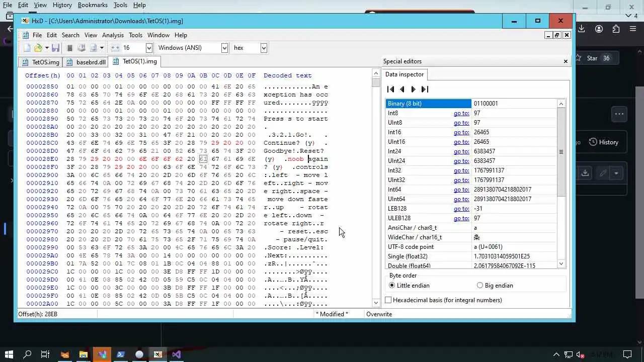
Task: Switch to the TetOS.img tab
Action: (41, 62)
